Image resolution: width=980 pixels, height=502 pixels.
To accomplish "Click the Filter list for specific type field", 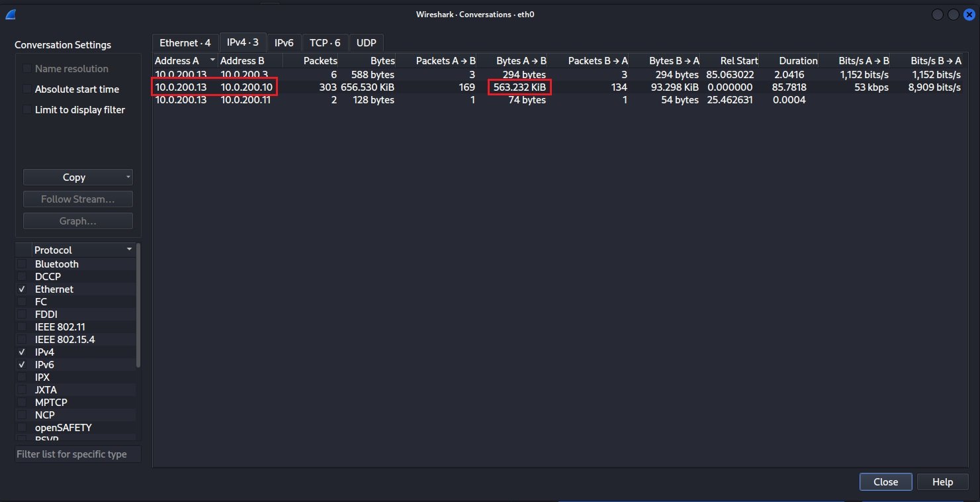I will [x=78, y=454].
